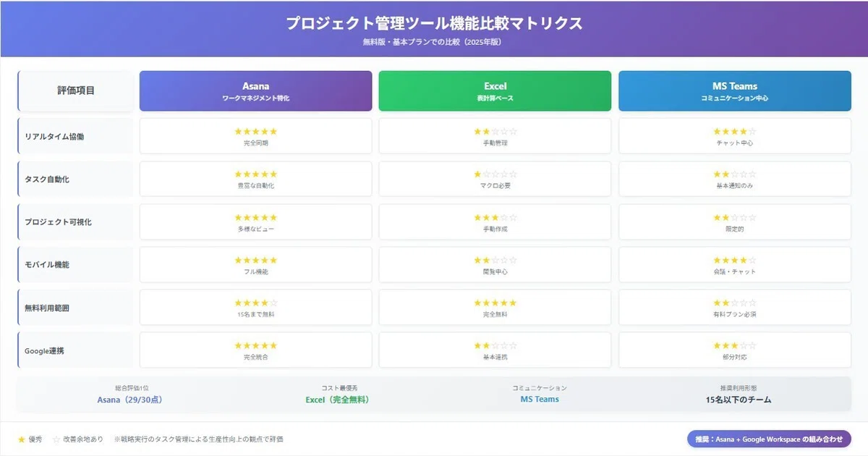
Task: Click MS Teams' タスク自動化 two-star cell
Action: point(735,179)
